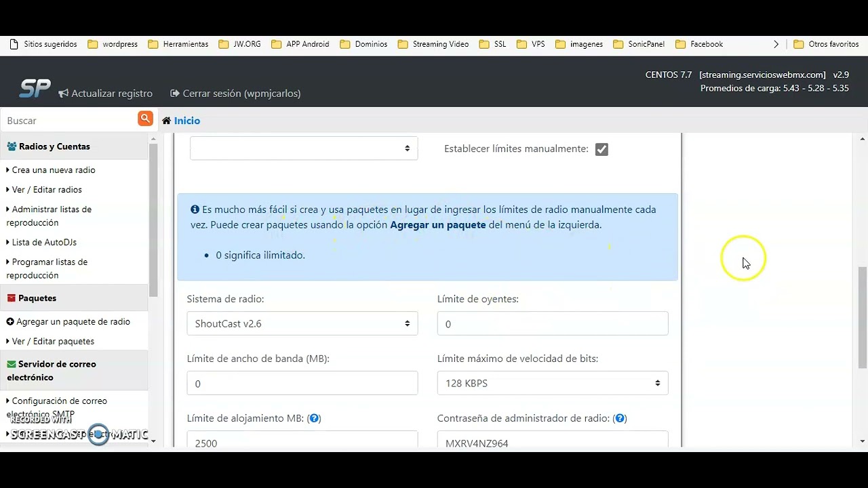Click help icon next to Límite de alojamiento

pos(314,418)
